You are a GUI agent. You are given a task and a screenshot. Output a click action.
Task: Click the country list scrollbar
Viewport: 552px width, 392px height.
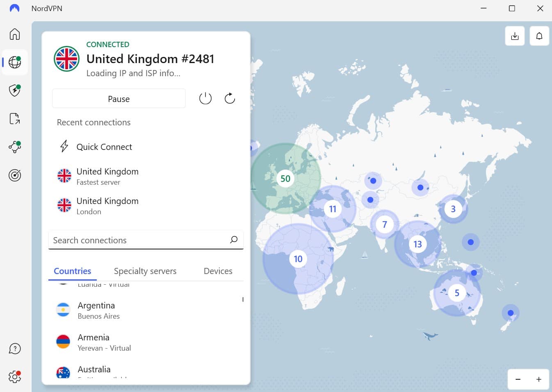pos(243,299)
